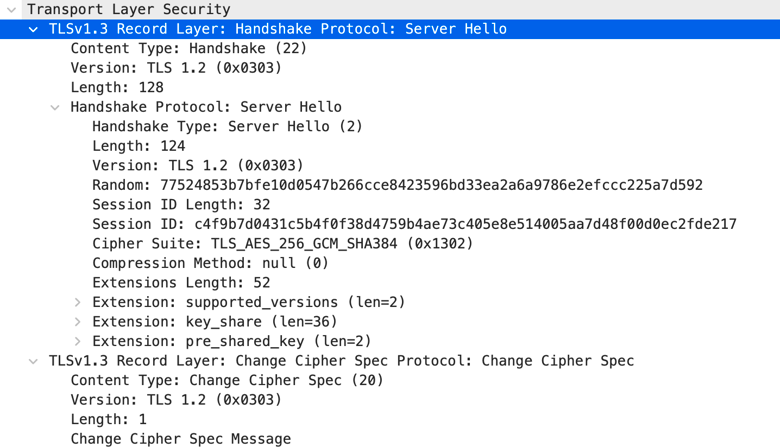This screenshot has height=448, width=780.
Task: Expand the supported_versions extension
Action: [x=78, y=302]
